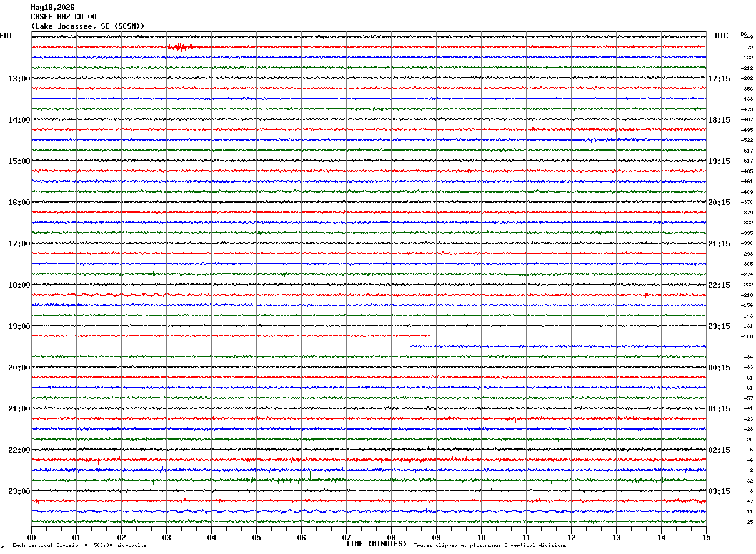Screen dimensions: 756x554
Task: Click the DC offset column header
Action: [x=744, y=34]
